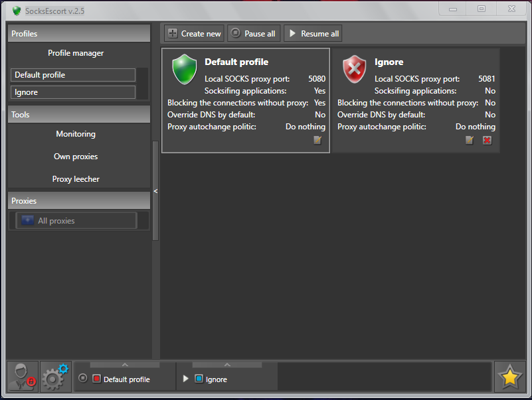Collapse the left sidebar with the arrow handle
This screenshot has height=400, width=532.
pos(155,191)
